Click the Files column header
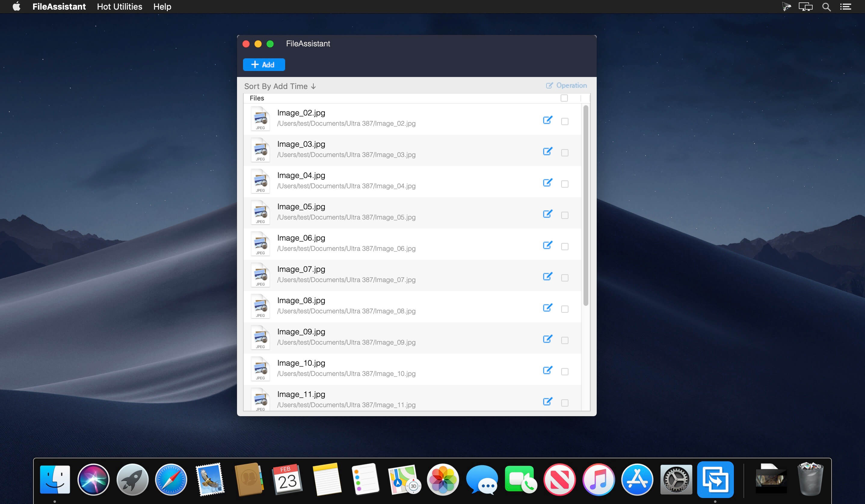The image size is (865, 504). click(x=257, y=98)
